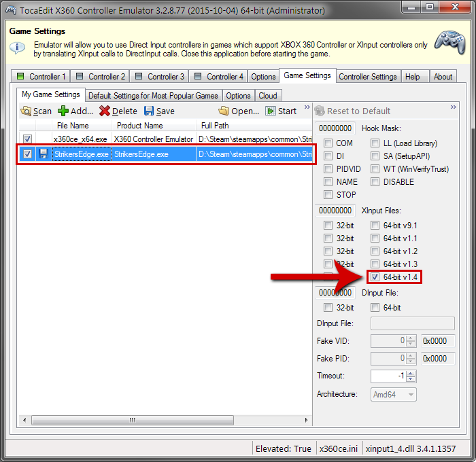
Task: Click the scrollbar right arrow
Action: tap(306, 420)
